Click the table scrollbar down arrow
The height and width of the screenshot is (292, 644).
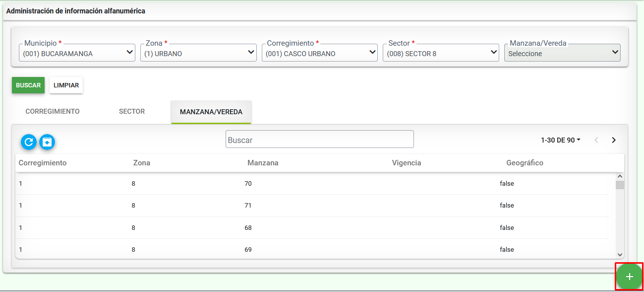[620, 253]
